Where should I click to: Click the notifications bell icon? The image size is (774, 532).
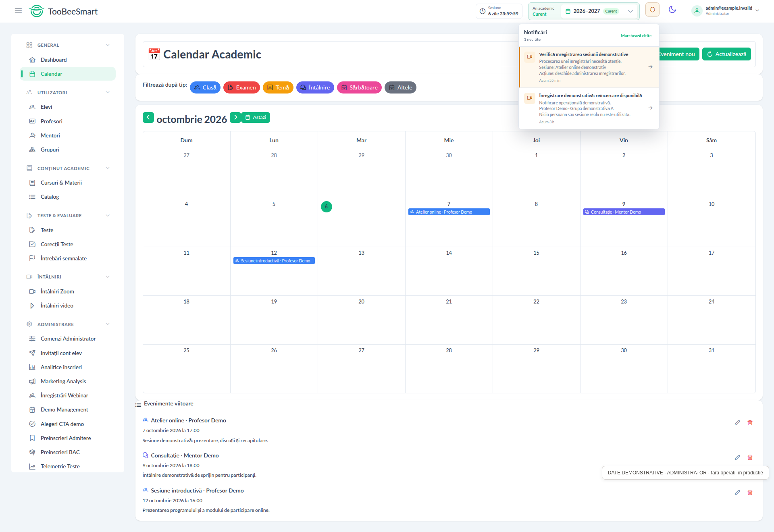[652, 10]
